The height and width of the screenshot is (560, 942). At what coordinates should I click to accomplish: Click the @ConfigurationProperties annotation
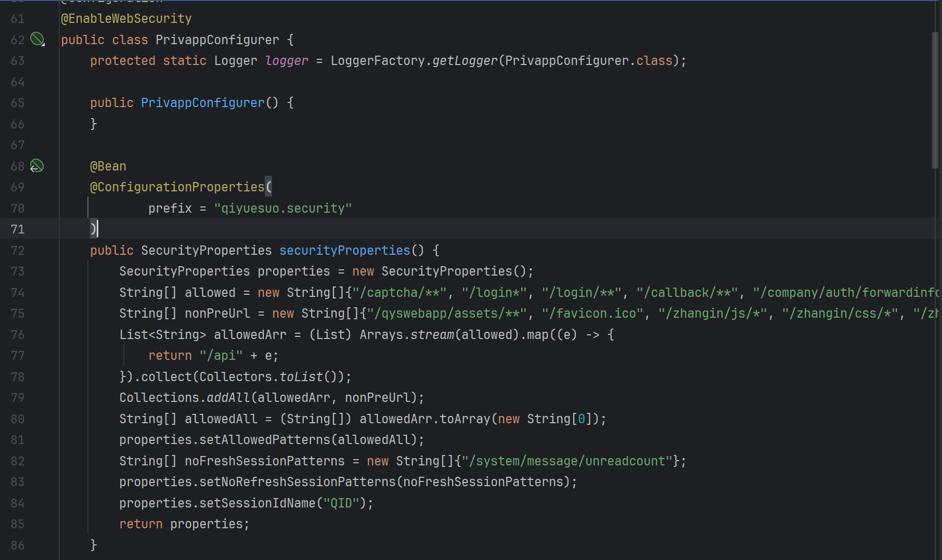(177, 187)
